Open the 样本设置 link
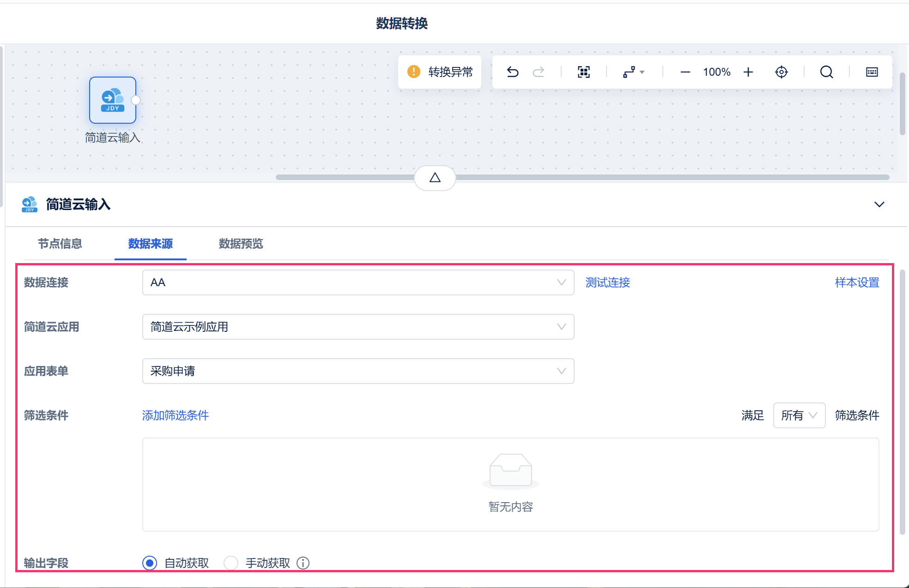Screen dimensions: 909x588 (x=857, y=282)
